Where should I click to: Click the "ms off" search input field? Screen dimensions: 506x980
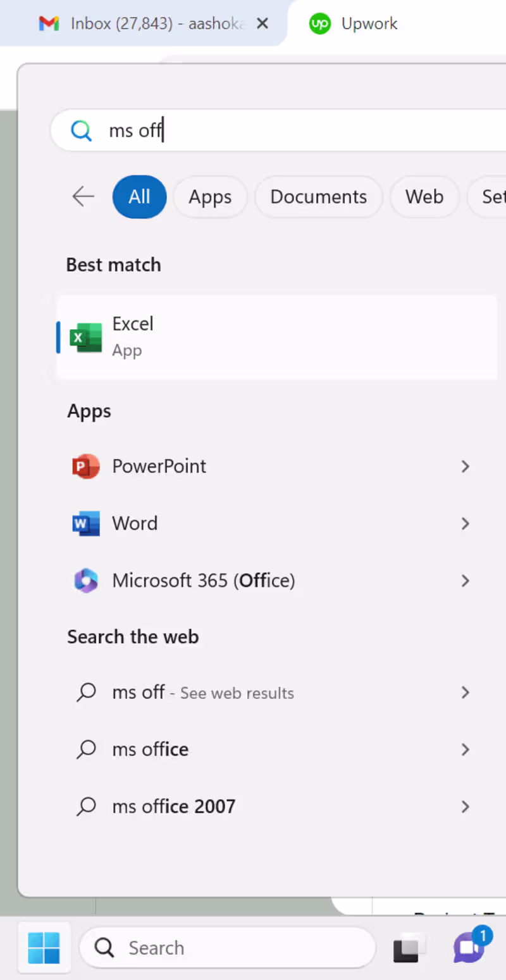(285, 131)
